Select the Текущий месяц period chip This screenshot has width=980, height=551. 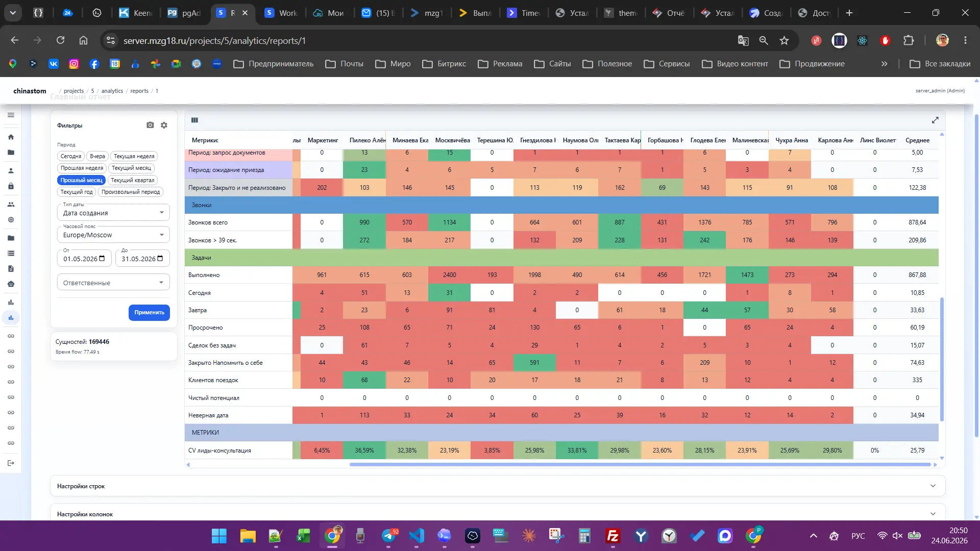(131, 168)
